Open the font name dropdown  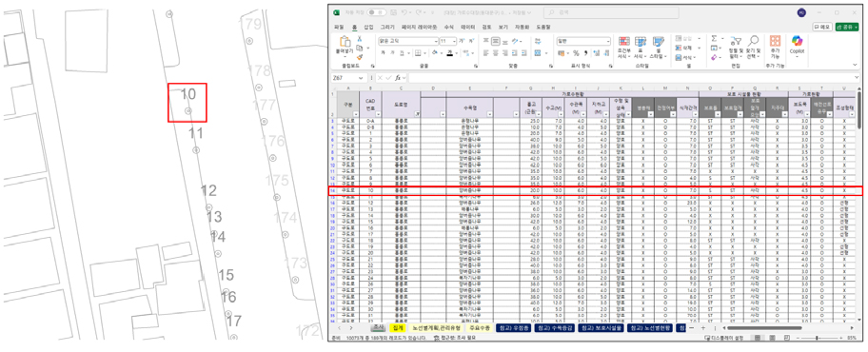[436, 41]
